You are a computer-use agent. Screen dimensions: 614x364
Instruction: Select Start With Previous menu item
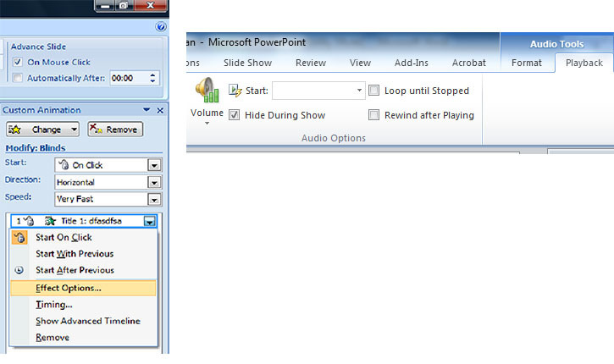(84, 254)
